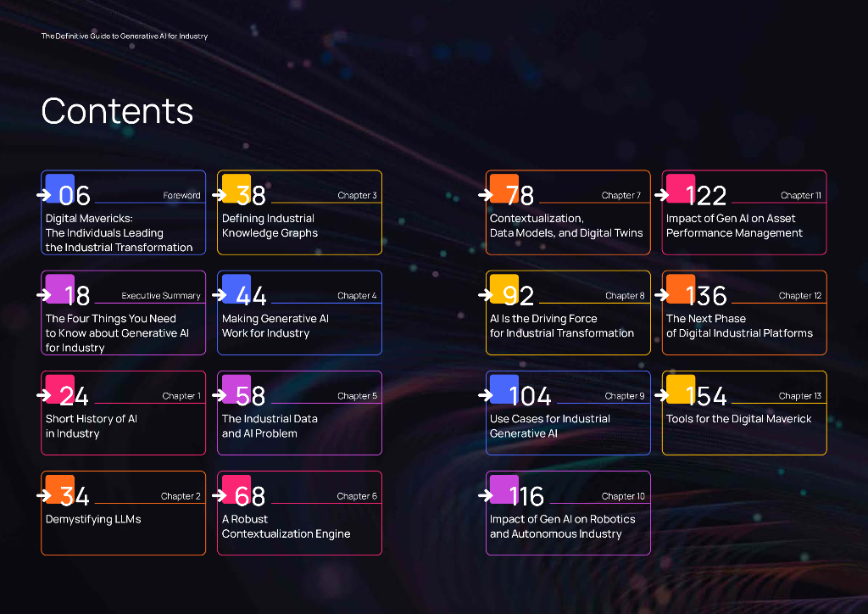Select the arrow beside page 44
Screen dimensions: 868x614
220,295
